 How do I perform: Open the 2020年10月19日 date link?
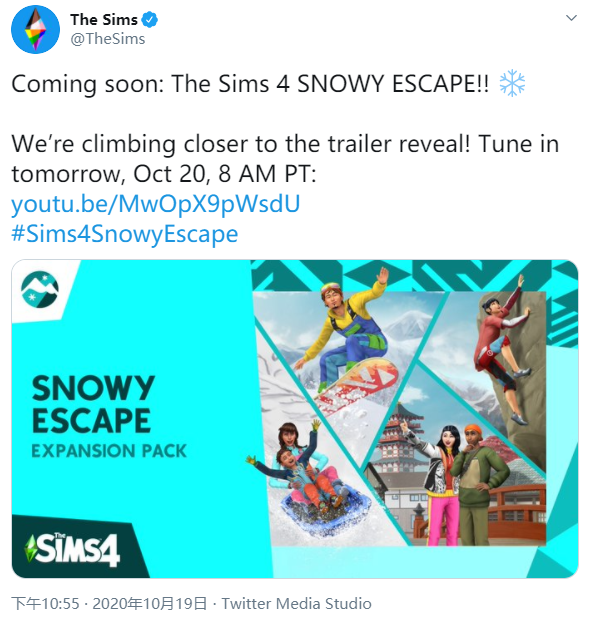point(149,603)
